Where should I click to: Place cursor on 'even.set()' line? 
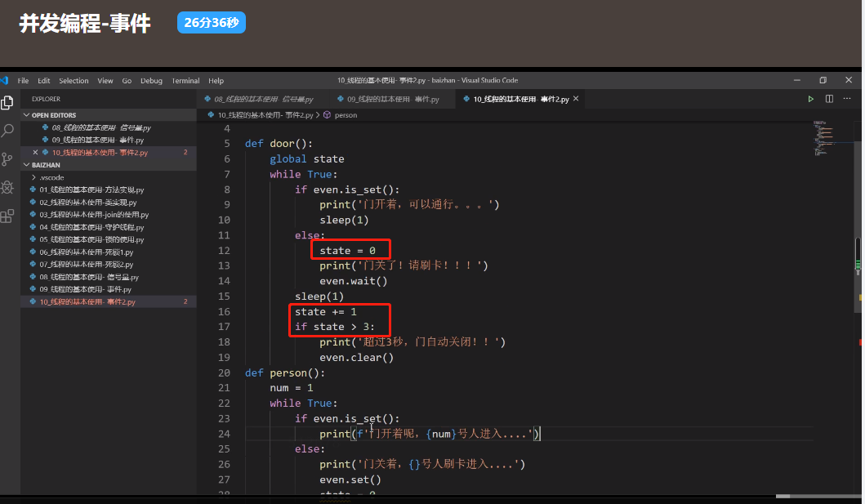[x=350, y=479]
